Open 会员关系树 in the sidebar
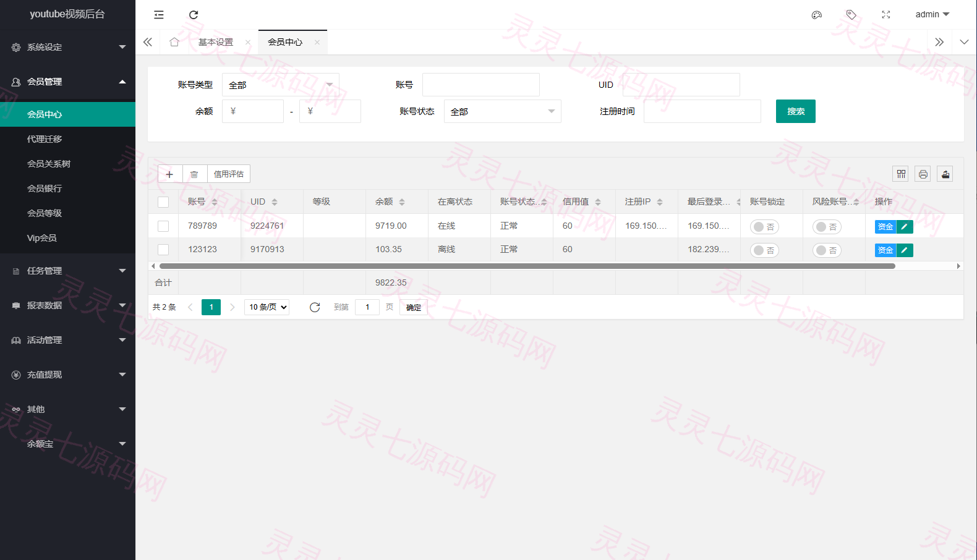This screenshot has width=977, height=560. coord(67,164)
